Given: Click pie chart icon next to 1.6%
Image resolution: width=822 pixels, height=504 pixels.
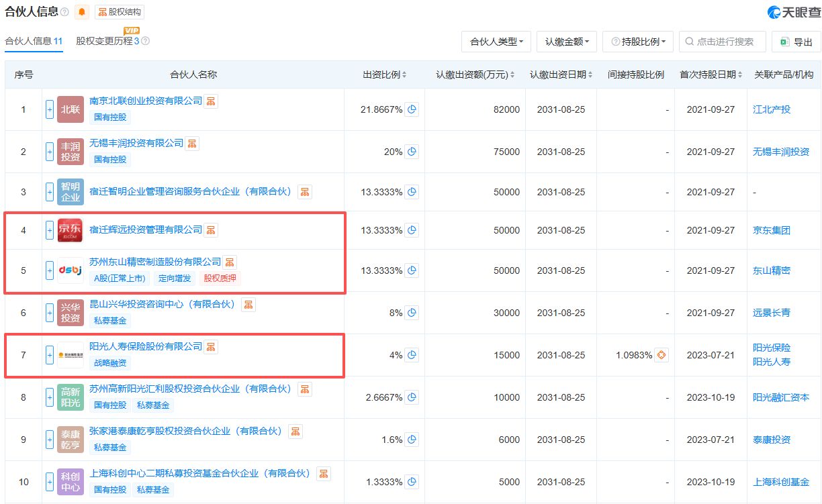Looking at the screenshot, I should click(x=412, y=440).
